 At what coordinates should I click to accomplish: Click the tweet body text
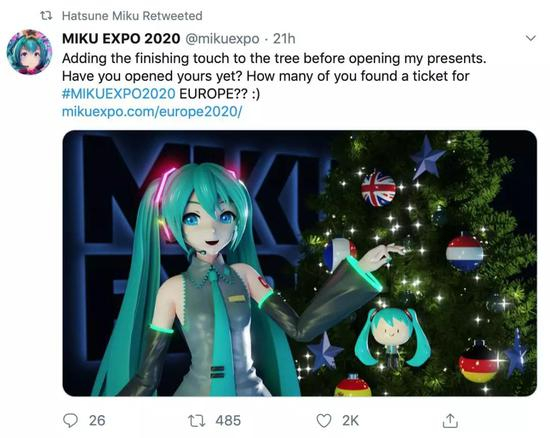tap(274, 76)
